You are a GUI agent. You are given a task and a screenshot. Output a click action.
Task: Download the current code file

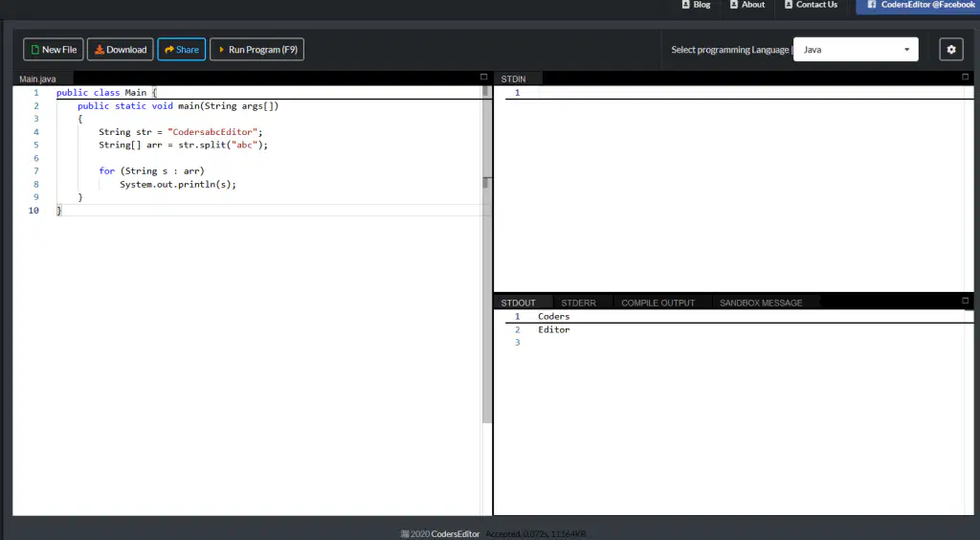(120, 50)
